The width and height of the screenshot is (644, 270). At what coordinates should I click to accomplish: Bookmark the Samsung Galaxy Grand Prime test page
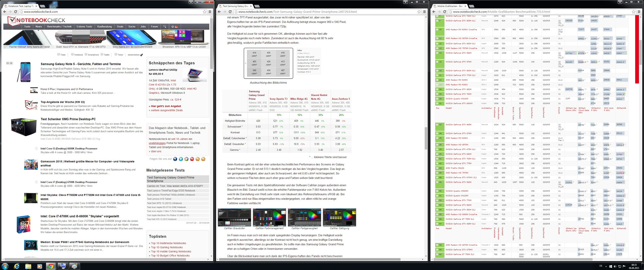(419, 12)
